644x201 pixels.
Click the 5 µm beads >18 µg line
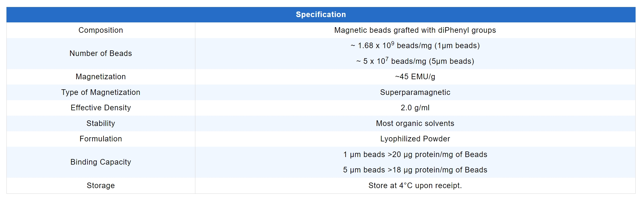(415, 170)
